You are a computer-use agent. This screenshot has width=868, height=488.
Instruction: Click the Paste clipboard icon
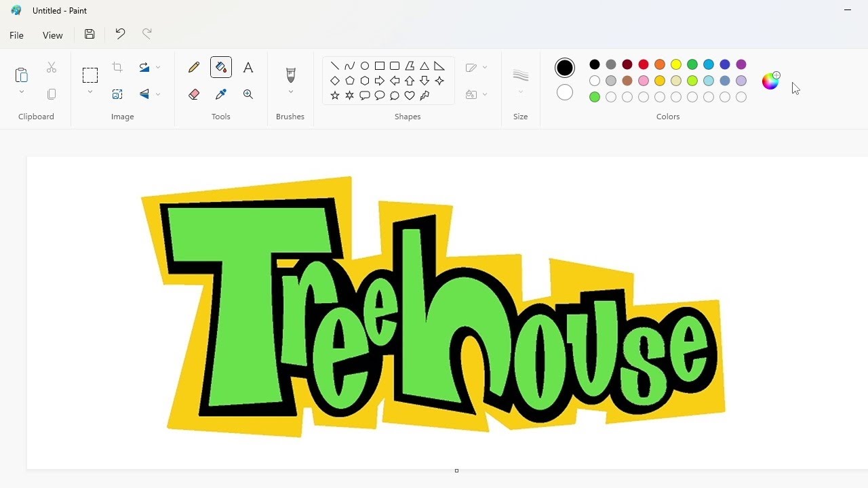click(x=22, y=75)
